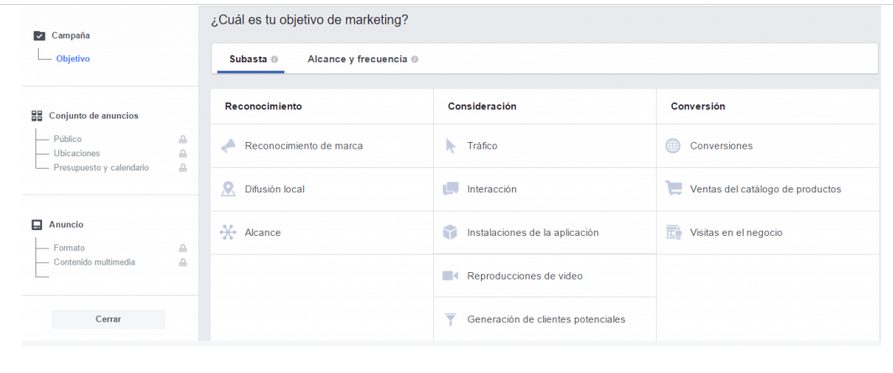Select the Tráfico objective
Viewport: 893px width, 373px height.
544,146
